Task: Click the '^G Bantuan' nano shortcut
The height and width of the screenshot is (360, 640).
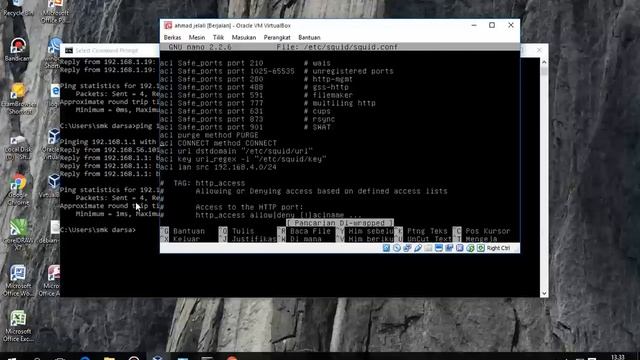Action: click(x=182, y=231)
